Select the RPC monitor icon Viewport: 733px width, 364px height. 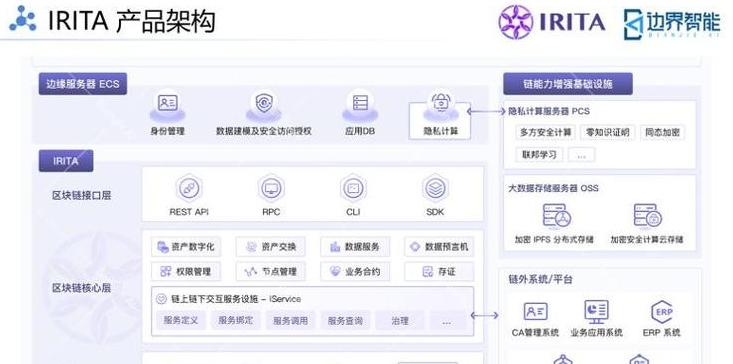point(271,189)
